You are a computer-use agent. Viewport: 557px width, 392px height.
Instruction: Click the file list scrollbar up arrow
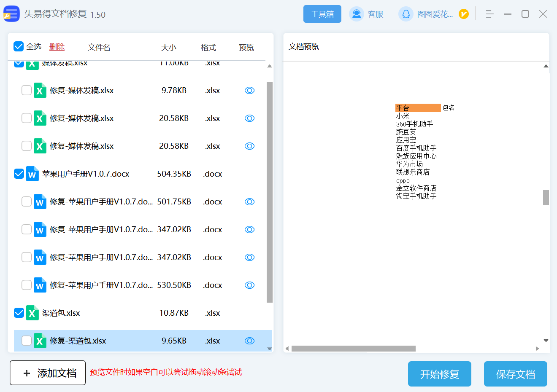point(270,66)
